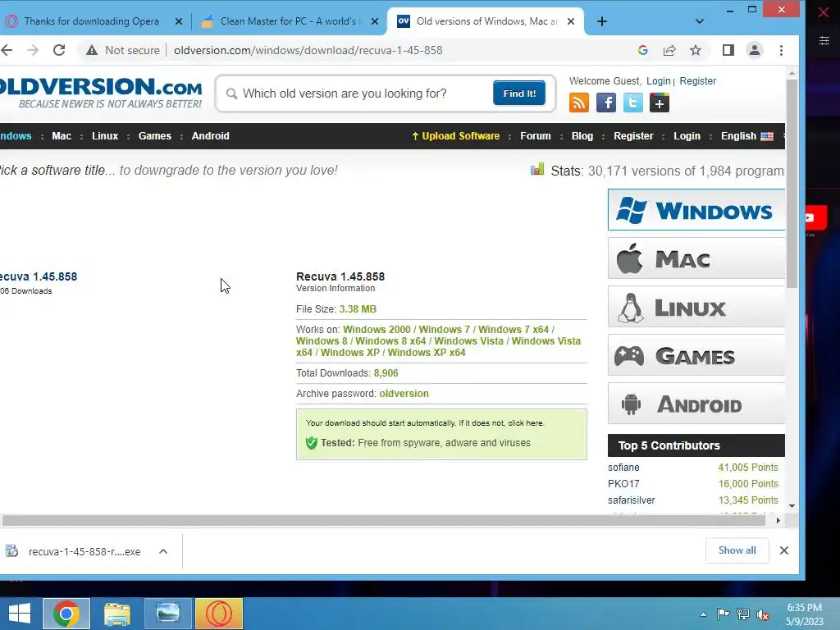This screenshot has height=630, width=840.
Task: Open Opera browser from the taskbar
Action: [x=219, y=614]
